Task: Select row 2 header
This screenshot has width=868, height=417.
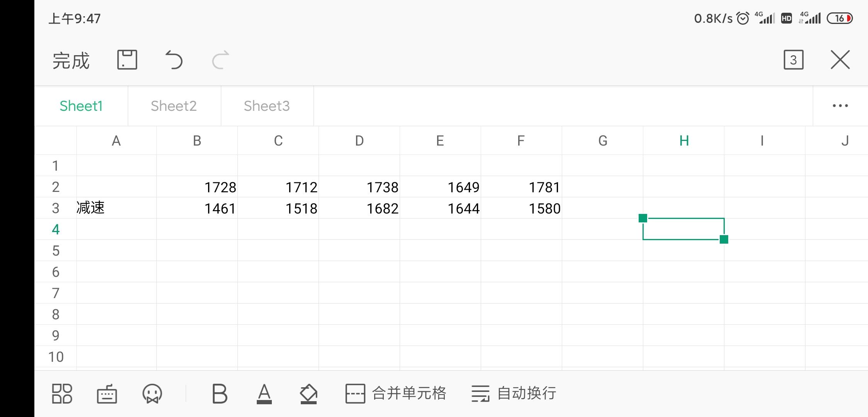Action: [x=56, y=187]
